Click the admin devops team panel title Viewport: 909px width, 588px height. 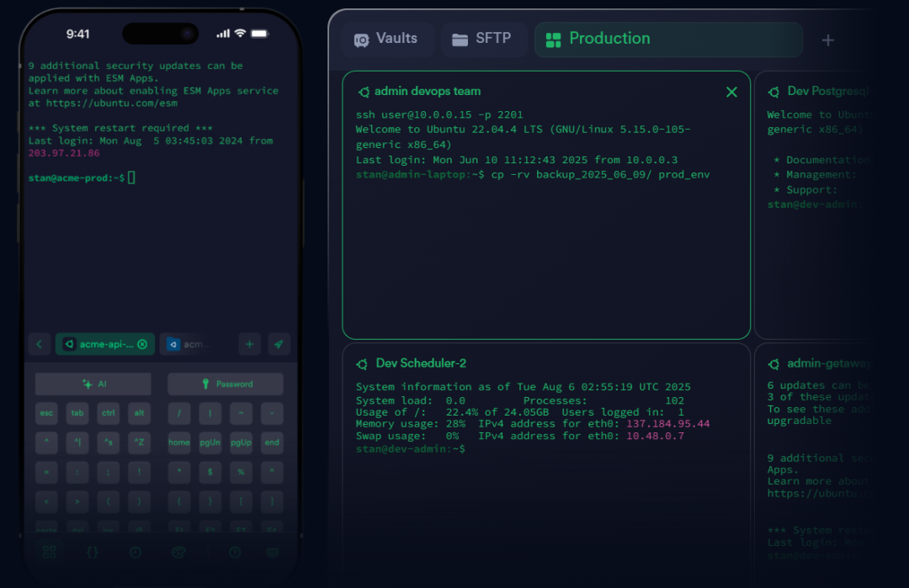click(428, 91)
